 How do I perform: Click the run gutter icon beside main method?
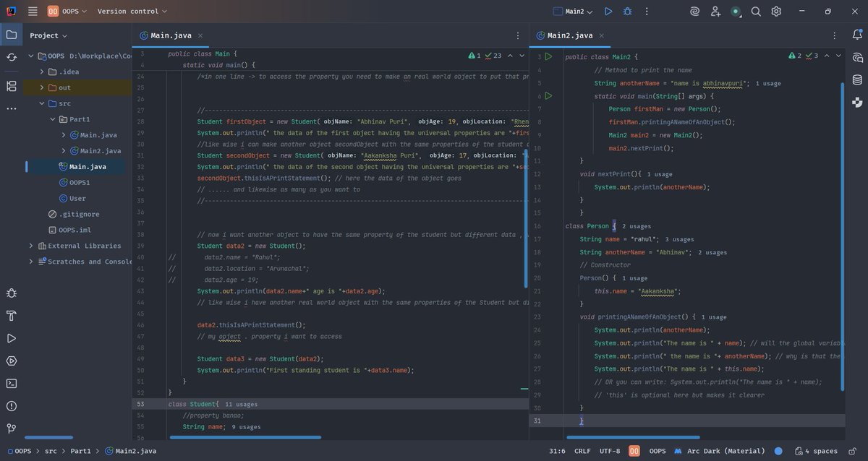[x=548, y=95]
